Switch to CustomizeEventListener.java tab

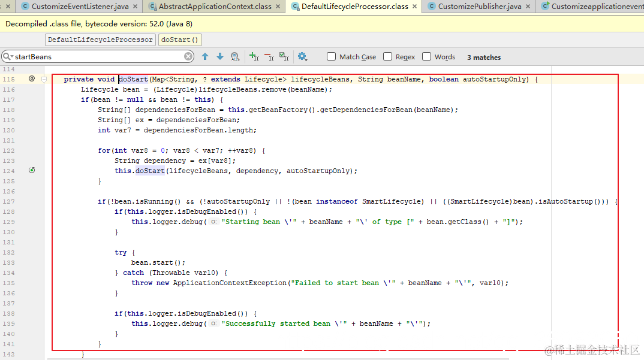[80, 7]
